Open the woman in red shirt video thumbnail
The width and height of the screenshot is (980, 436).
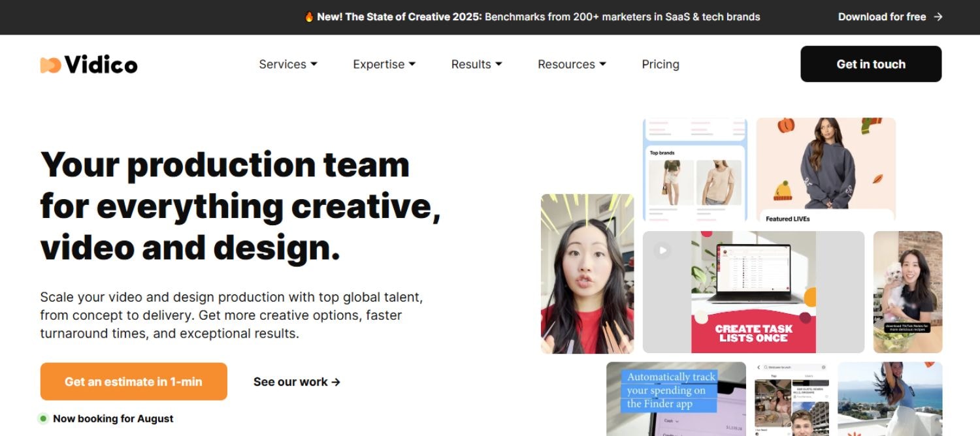tap(587, 273)
